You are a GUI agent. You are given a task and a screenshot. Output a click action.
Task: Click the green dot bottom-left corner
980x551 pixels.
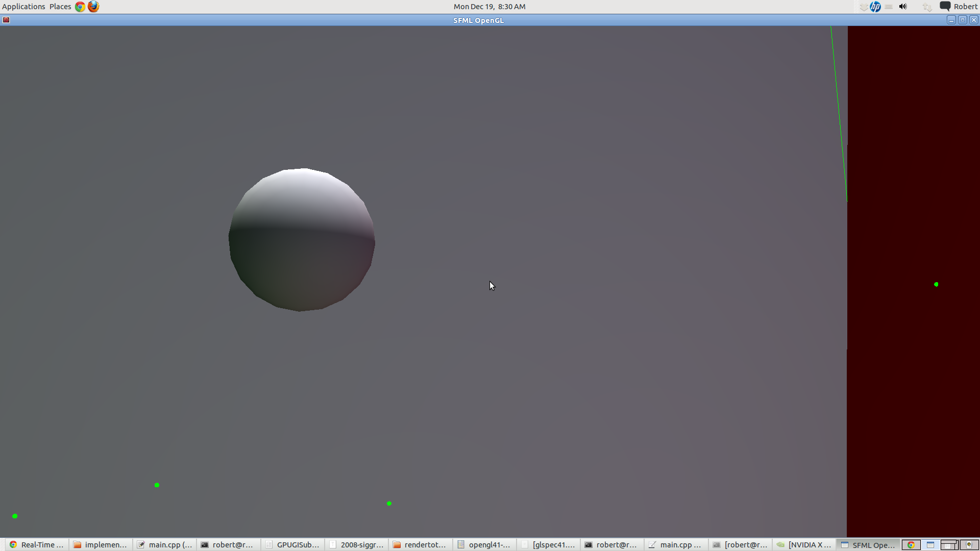[x=15, y=517]
